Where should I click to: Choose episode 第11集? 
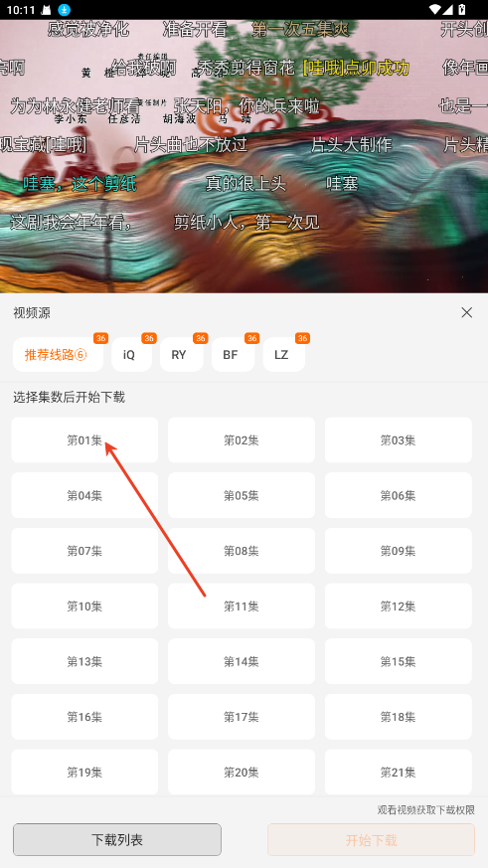[242, 607]
